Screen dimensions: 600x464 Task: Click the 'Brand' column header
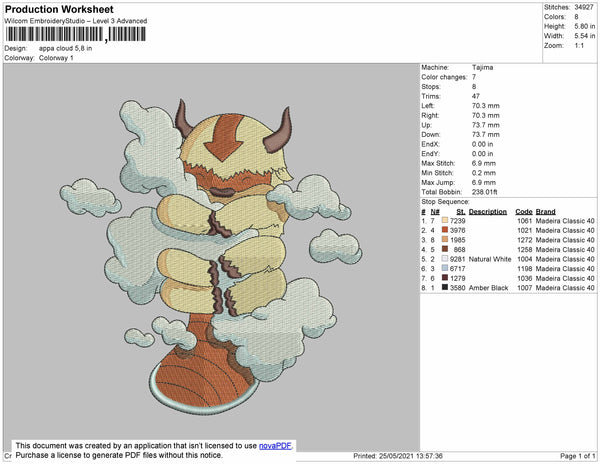tap(545, 212)
